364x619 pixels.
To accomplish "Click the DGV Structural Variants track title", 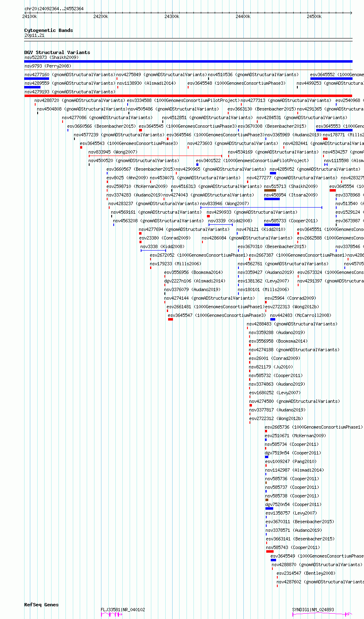I will point(57,52).
